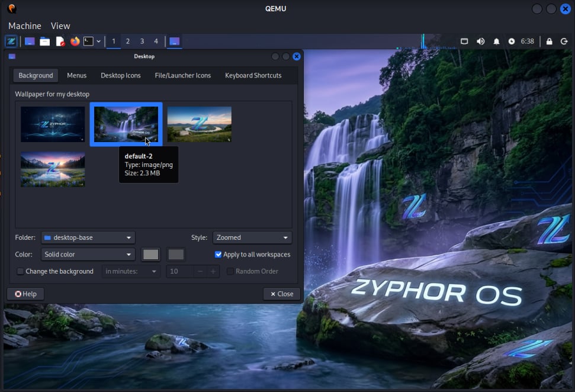Viewport: 575px width, 392px height.
Task: Click the log out icon
Action: (564, 41)
